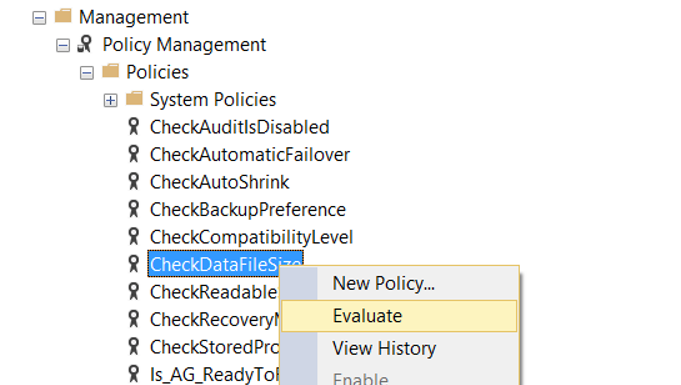Click the System Policies folder icon
This screenshot has width=681, height=385.
point(134,98)
